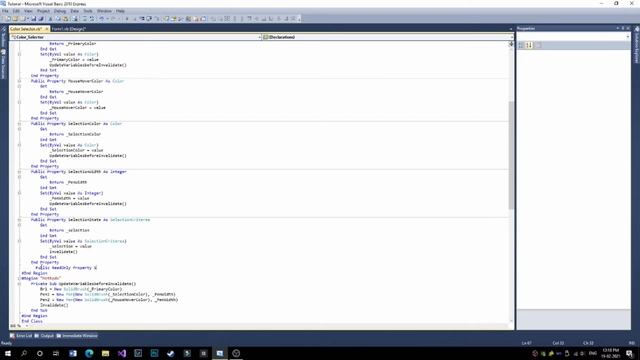
Task: Click the New Project toolbar icon
Action: pyautogui.click(x=7, y=19)
